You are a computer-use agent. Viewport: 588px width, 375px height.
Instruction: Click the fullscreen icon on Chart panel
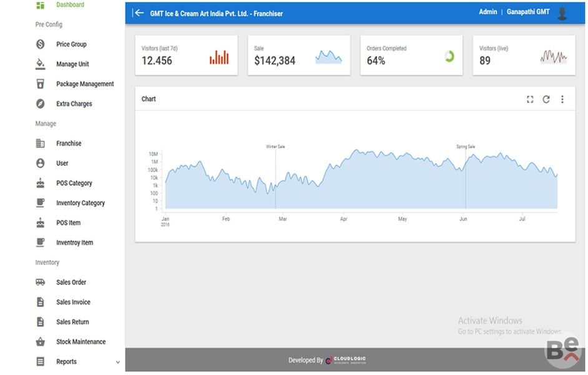pos(530,99)
